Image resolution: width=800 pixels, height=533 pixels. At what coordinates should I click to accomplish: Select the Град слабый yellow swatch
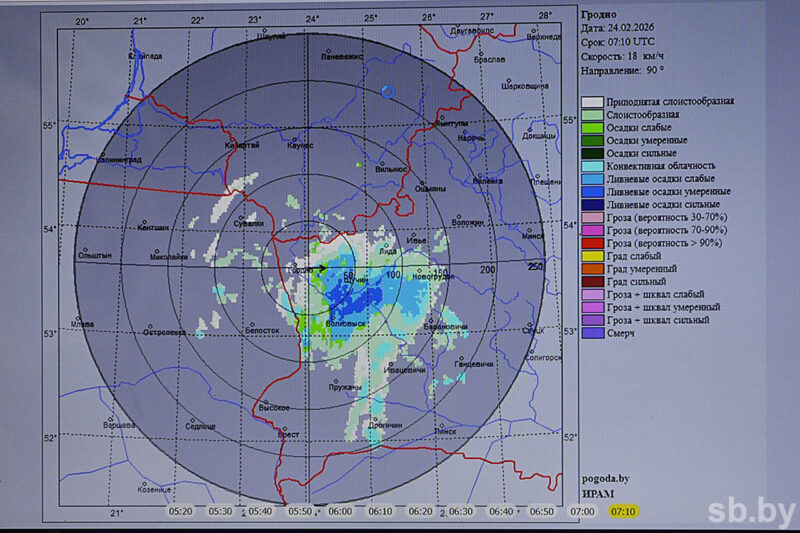[593, 256]
